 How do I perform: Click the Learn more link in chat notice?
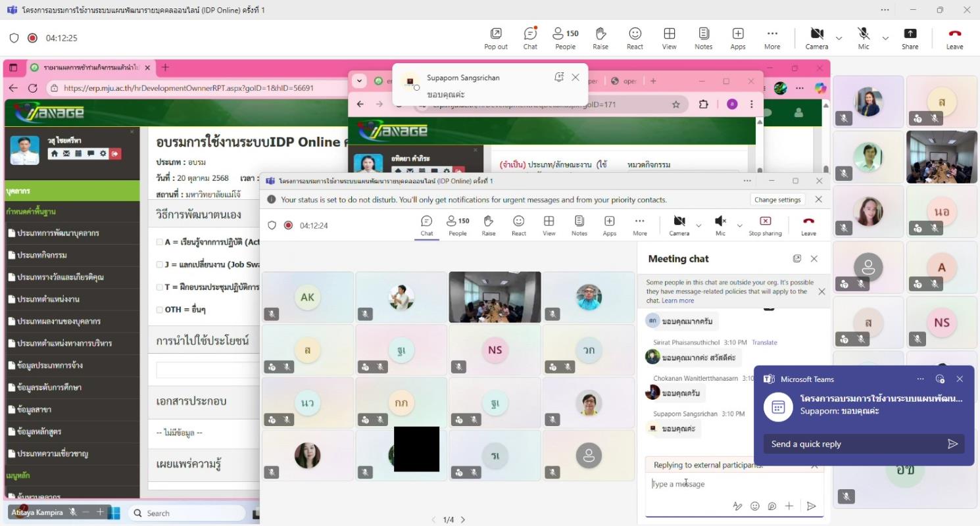[x=677, y=300]
